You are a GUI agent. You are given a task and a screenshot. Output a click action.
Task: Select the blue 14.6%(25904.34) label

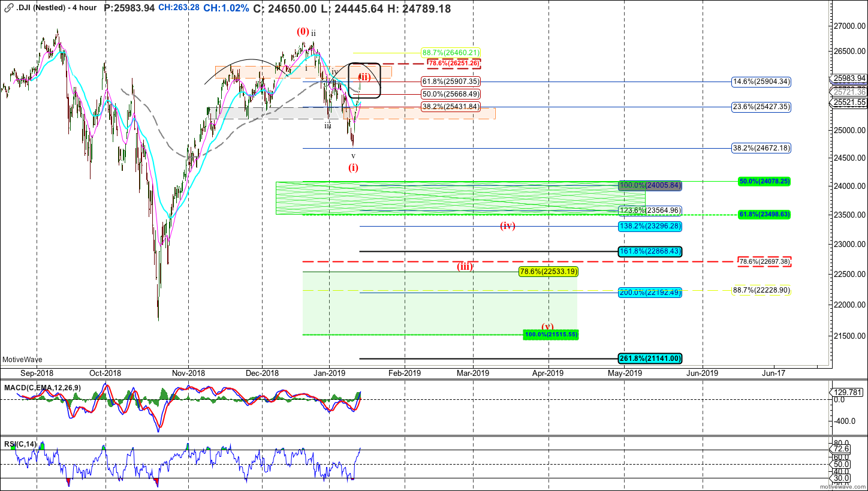pos(761,82)
